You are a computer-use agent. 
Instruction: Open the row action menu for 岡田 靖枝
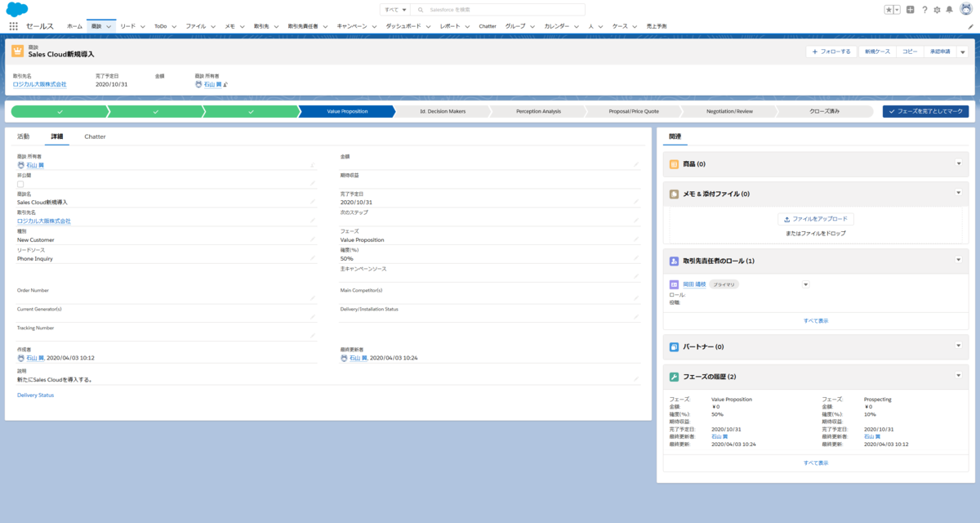click(x=805, y=284)
